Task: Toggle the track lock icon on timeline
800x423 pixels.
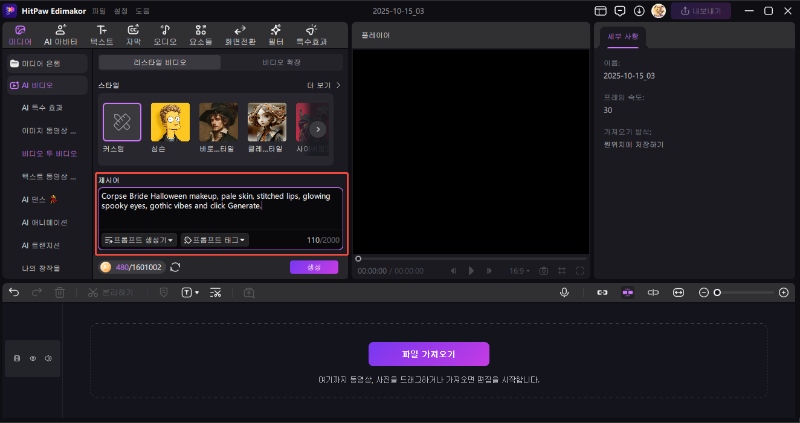Action: (16, 357)
